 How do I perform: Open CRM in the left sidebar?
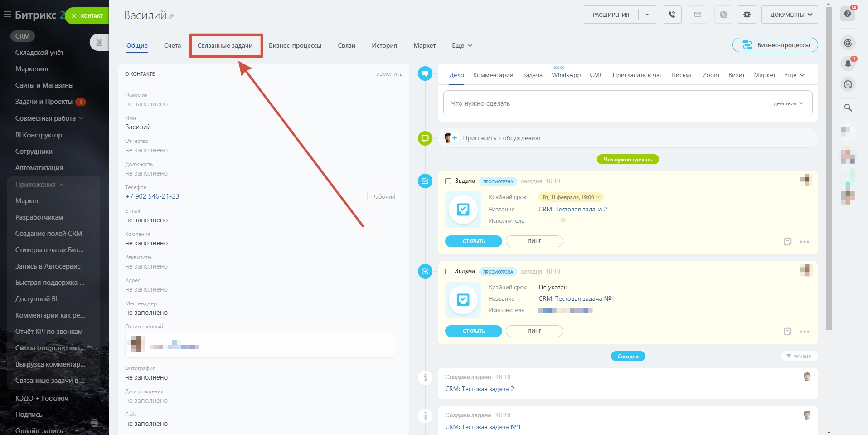[23, 36]
